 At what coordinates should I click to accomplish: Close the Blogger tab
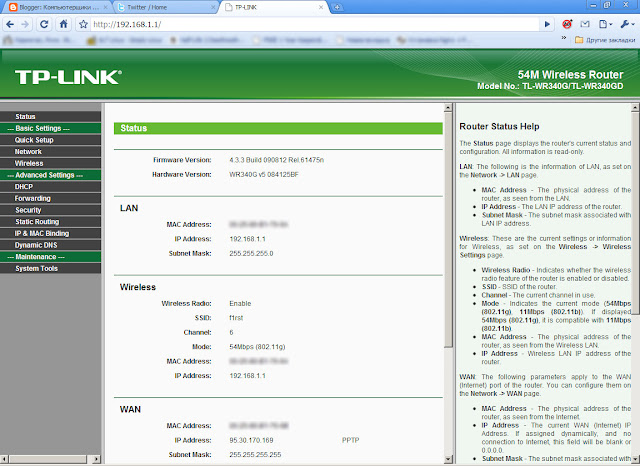click(105, 7)
